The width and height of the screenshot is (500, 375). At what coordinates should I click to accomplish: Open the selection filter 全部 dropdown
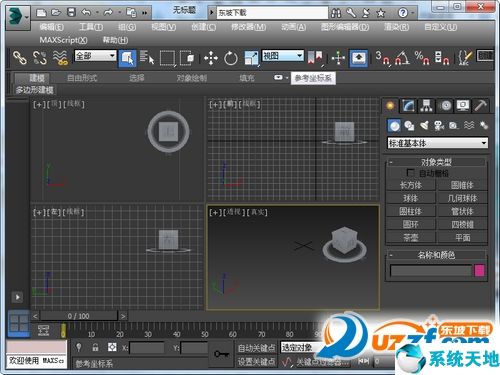tap(95, 55)
